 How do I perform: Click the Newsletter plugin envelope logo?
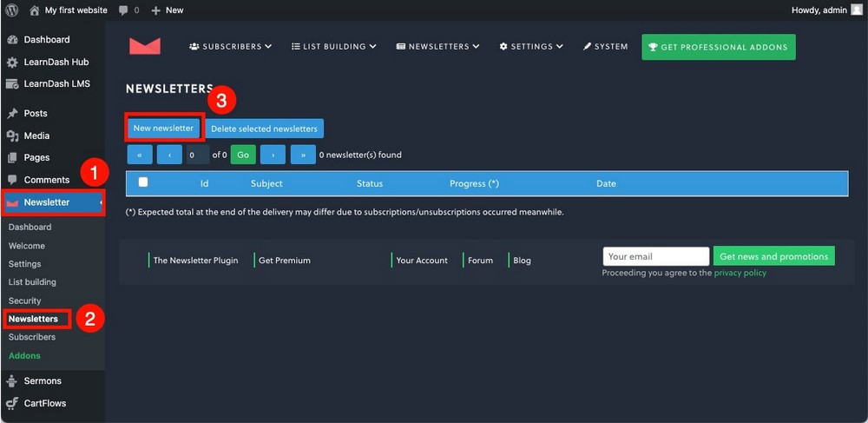point(145,47)
